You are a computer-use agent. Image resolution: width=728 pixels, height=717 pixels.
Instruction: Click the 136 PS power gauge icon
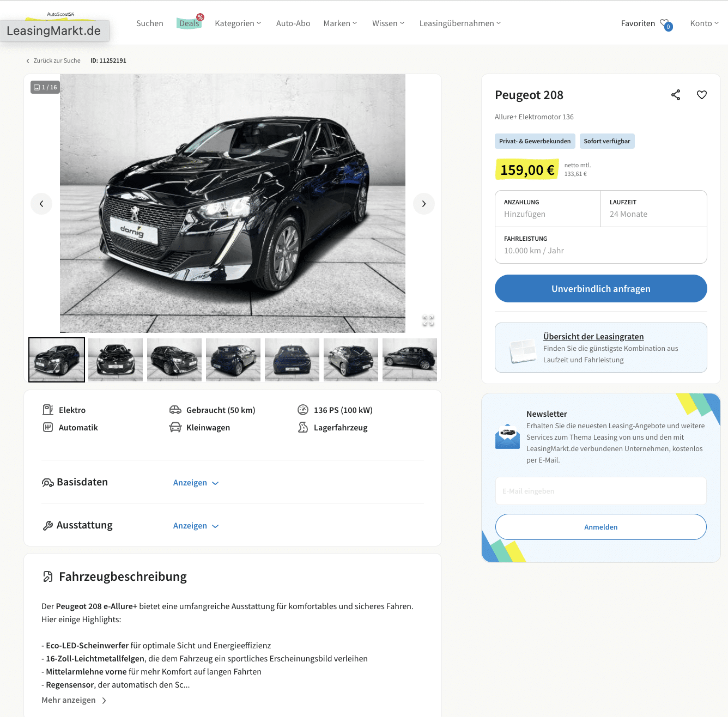pos(303,410)
